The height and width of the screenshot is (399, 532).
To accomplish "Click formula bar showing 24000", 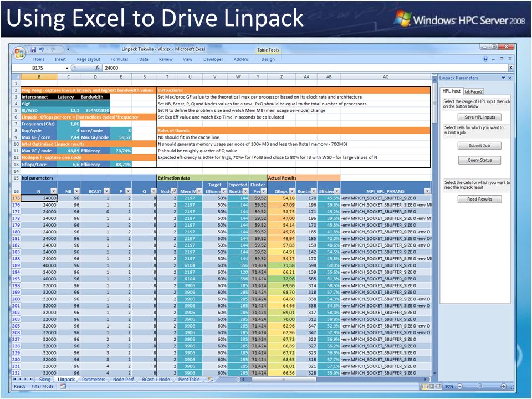I will [x=304, y=68].
